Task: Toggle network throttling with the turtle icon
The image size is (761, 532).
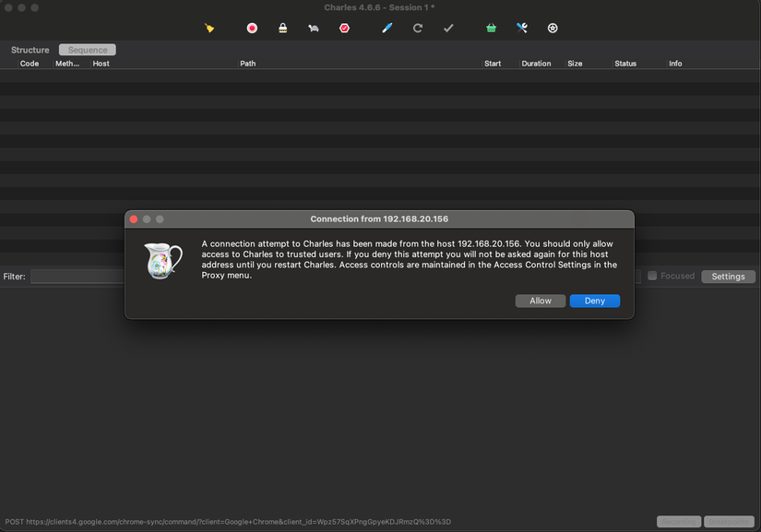Action: (x=313, y=28)
